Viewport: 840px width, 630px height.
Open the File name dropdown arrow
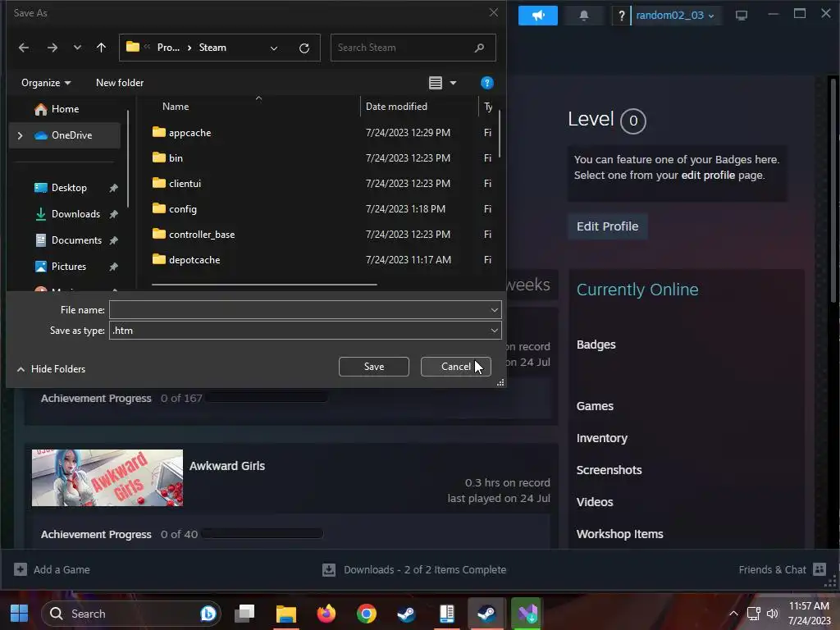click(x=495, y=309)
